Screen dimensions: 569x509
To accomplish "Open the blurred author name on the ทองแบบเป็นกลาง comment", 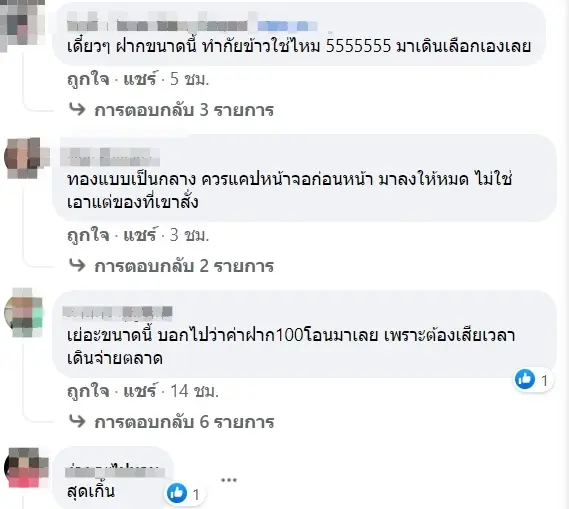I will click(x=110, y=157).
